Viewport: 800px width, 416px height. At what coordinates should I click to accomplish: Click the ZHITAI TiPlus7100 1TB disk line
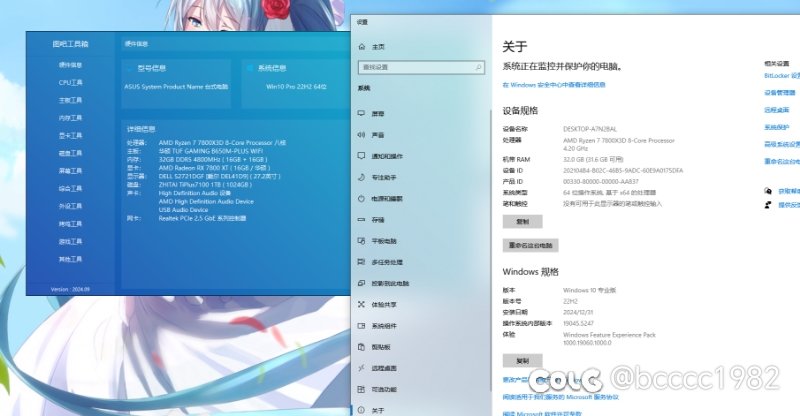[205, 184]
